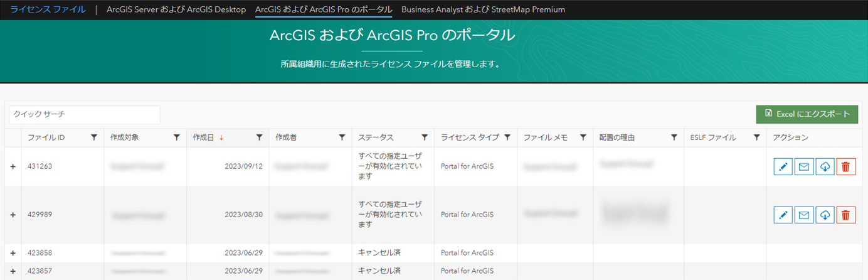Click Portal for ArcGIS in row 429989
Viewport: 868px width, 280px height.
click(467, 215)
